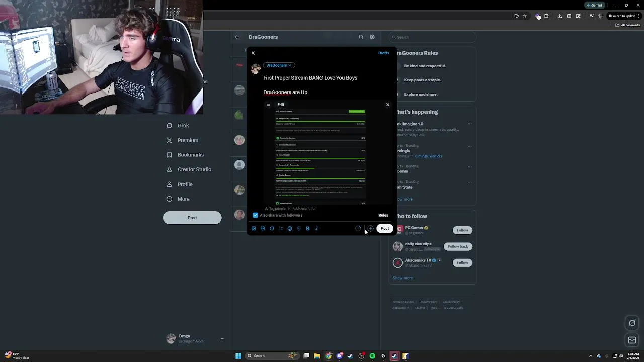Viewport: 644px width, 362px height.
Task: Bookmark this page with star icon
Action: click(525, 16)
